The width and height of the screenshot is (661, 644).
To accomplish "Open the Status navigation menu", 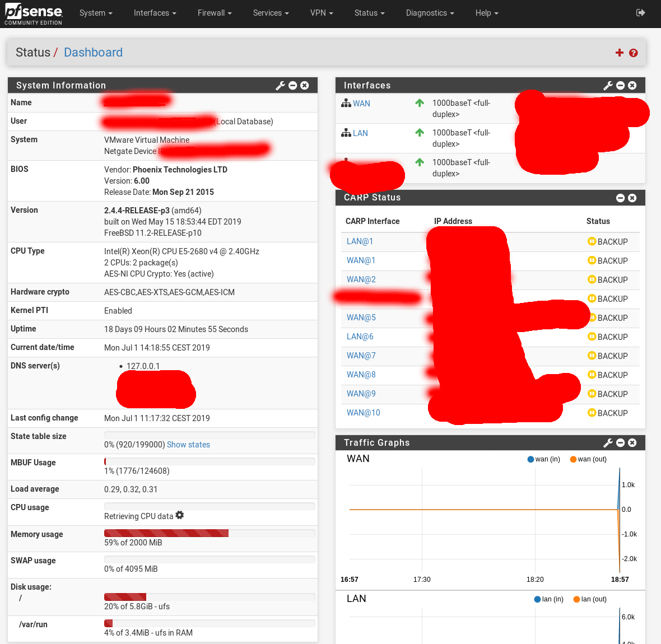I will tap(369, 13).
